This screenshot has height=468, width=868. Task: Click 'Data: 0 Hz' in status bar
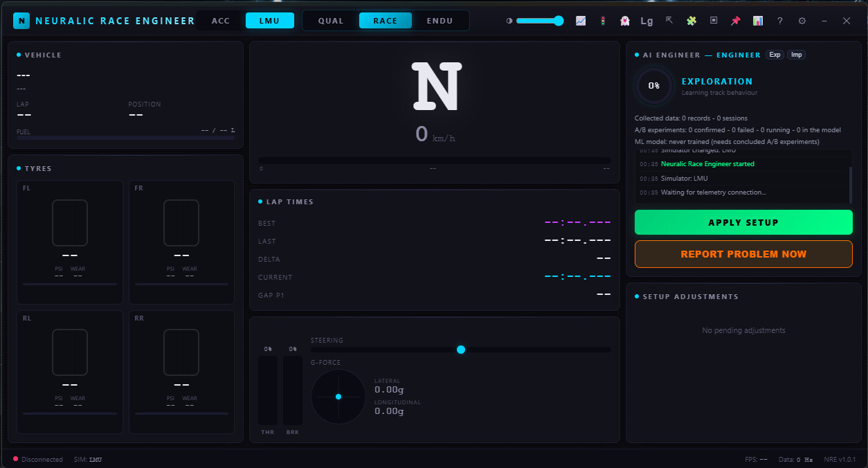click(795, 460)
